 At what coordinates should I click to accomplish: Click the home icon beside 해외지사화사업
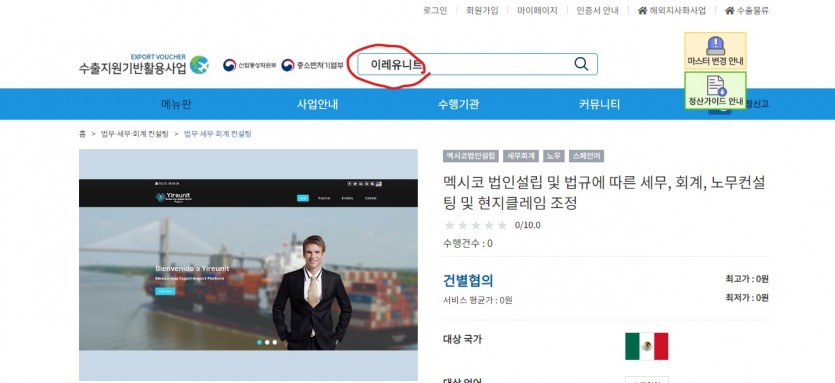pos(642,10)
